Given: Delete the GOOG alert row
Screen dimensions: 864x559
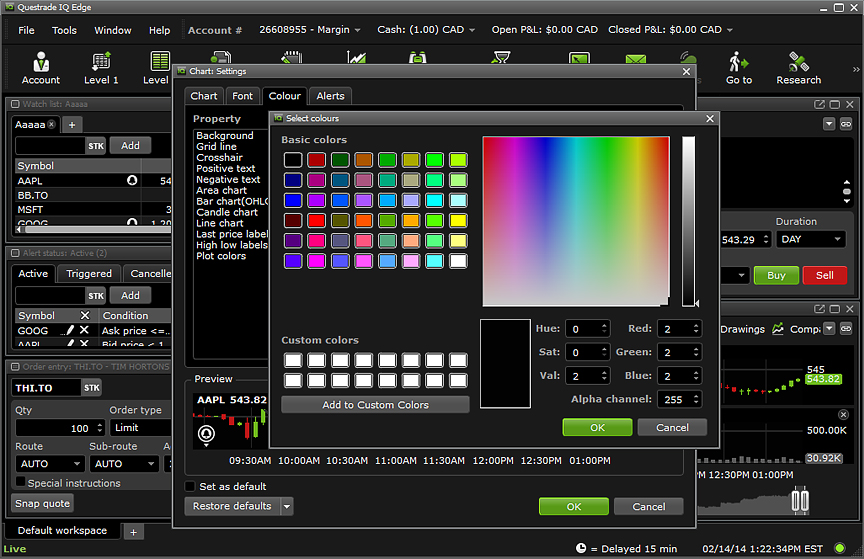Looking at the screenshot, I should pyautogui.click(x=84, y=330).
